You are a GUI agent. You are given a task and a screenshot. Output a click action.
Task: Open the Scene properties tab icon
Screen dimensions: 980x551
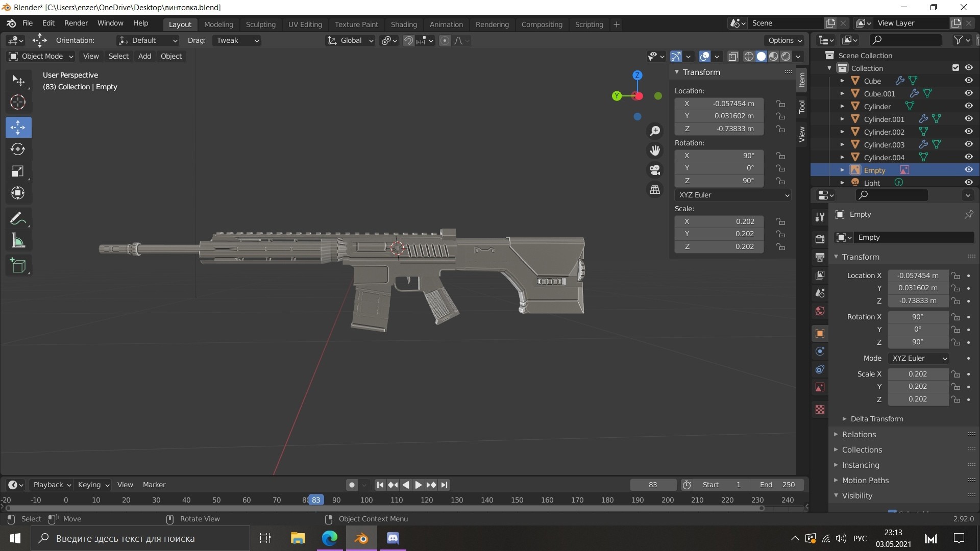[820, 293]
